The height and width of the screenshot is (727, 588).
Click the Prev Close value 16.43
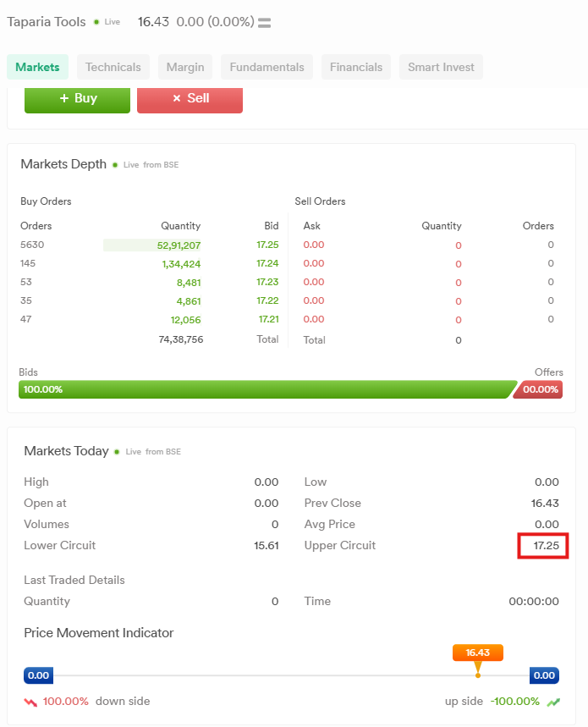(x=545, y=504)
